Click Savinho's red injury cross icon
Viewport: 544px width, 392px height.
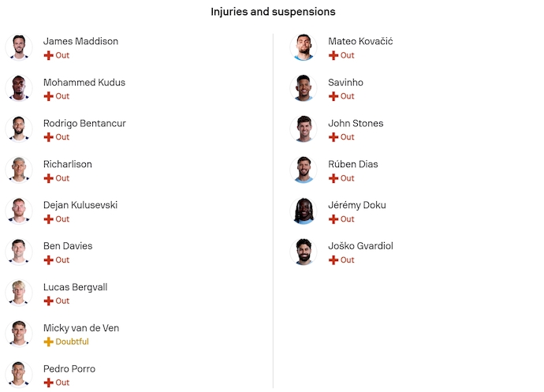click(333, 96)
